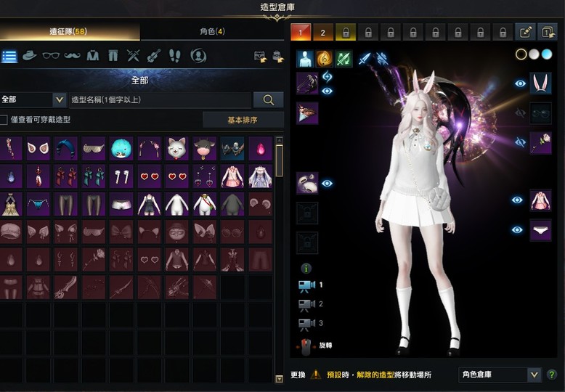The image size is (565, 392).
Task: Select the light blue background color circle
Action: 547,54
